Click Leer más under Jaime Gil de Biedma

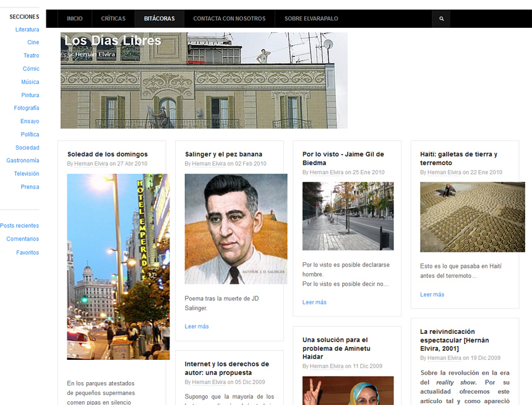point(314,302)
